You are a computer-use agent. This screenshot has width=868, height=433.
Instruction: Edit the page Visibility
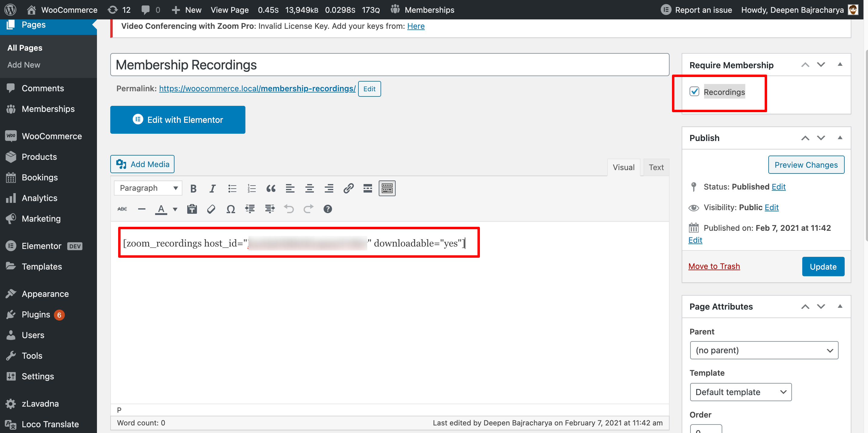point(771,207)
